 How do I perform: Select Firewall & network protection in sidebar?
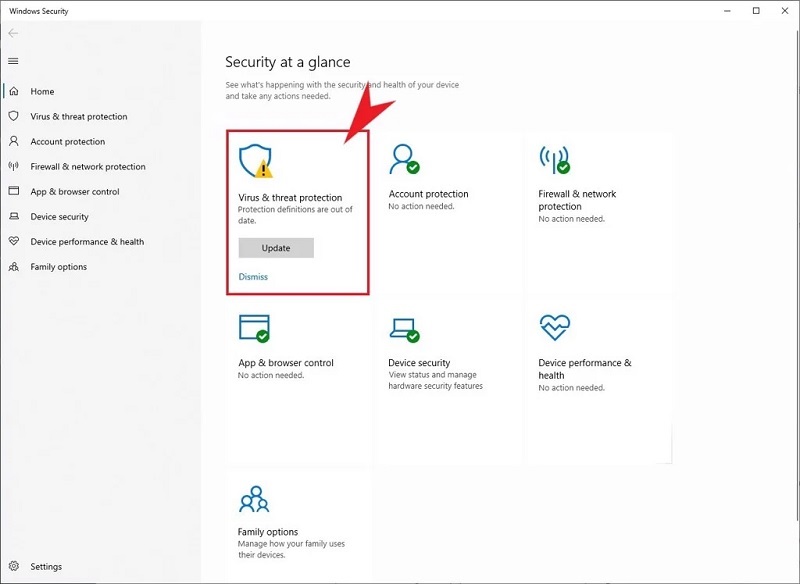pos(87,166)
